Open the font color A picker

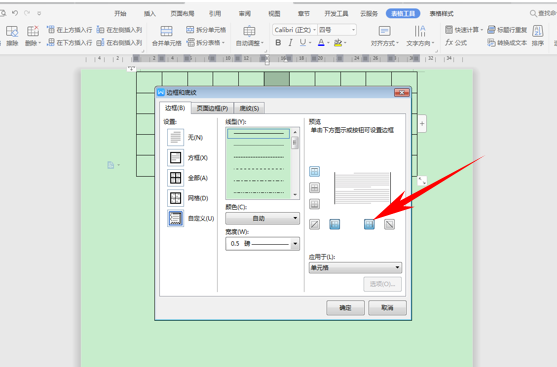point(321,43)
